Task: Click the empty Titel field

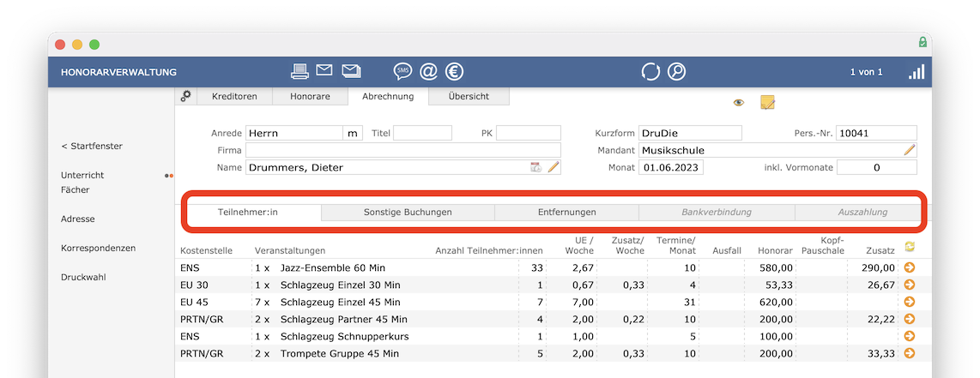Action: pos(422,133)
